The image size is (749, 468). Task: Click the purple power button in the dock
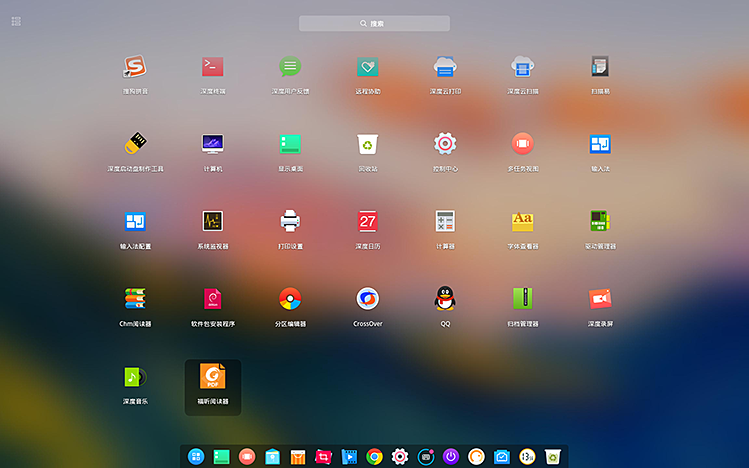[451, 456]
